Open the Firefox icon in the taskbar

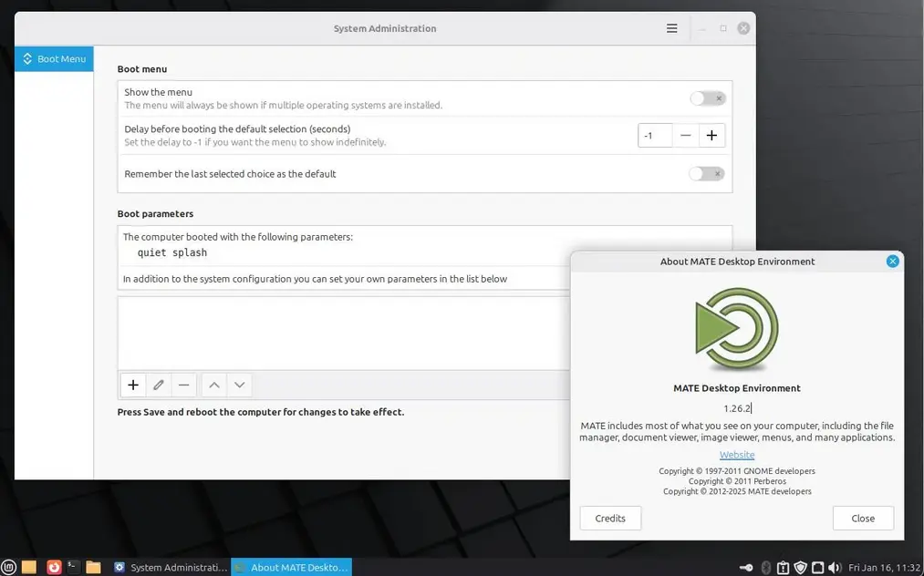tap(53, 566)
